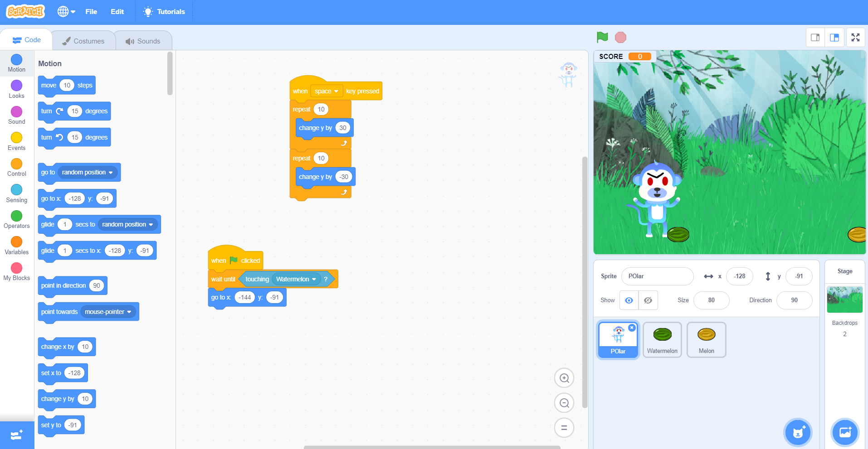868x449 pixels.
Task: Open Choose a Backdrop button
Action: coord(845,433)
